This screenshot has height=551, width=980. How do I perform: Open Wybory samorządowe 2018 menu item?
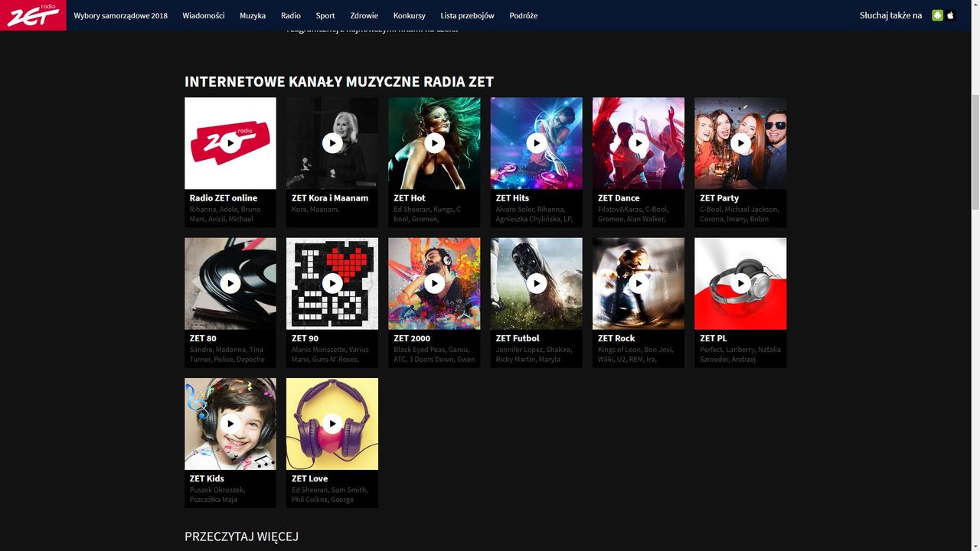[x=121, y=15]
